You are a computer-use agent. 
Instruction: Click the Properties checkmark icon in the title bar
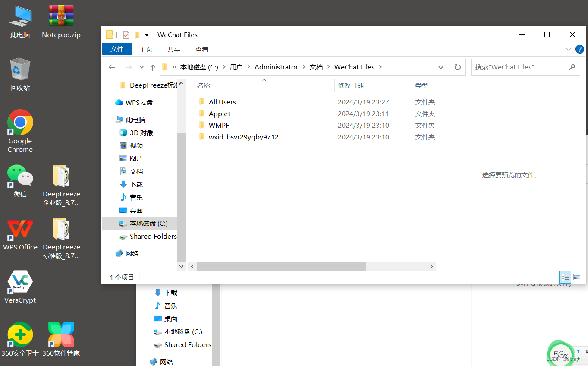tap(126, 35)
